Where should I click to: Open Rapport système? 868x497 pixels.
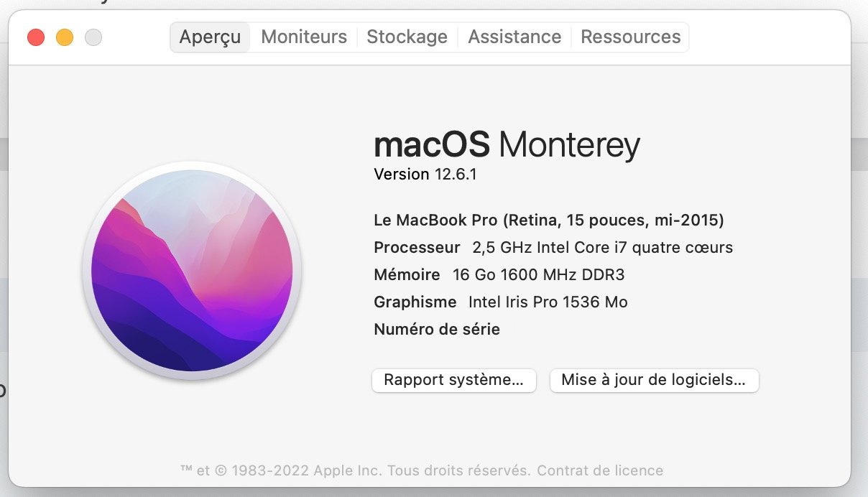[453, 380]
